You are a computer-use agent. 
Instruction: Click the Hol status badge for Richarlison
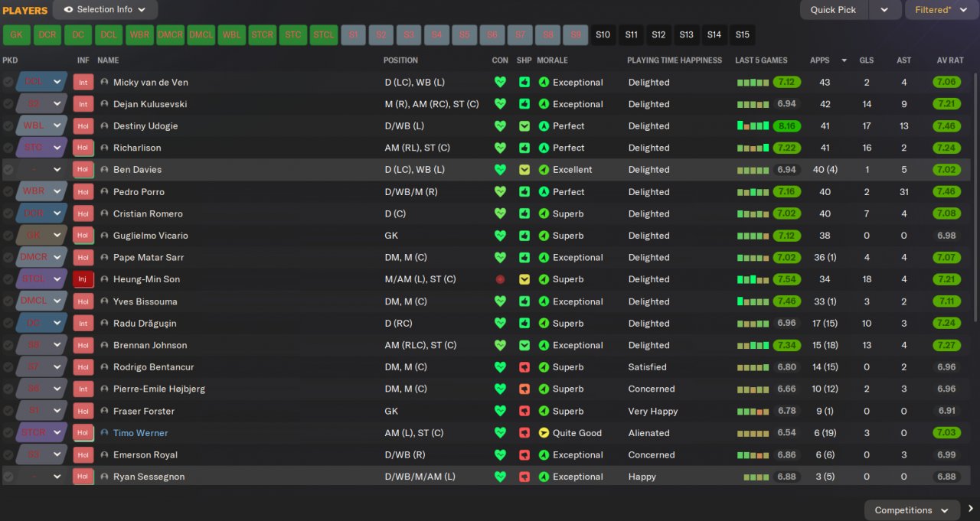pyautogui.click(x=83, y=148)
